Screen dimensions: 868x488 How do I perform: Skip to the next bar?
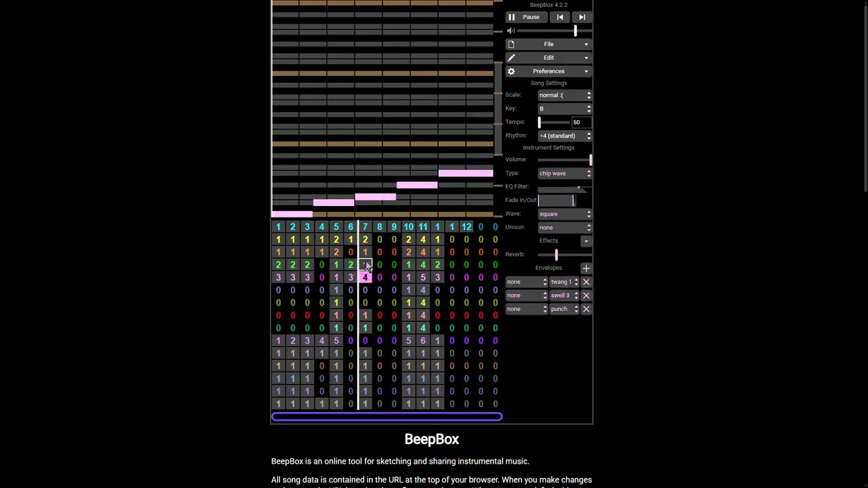pyautogui.click(x=582, y=17)
